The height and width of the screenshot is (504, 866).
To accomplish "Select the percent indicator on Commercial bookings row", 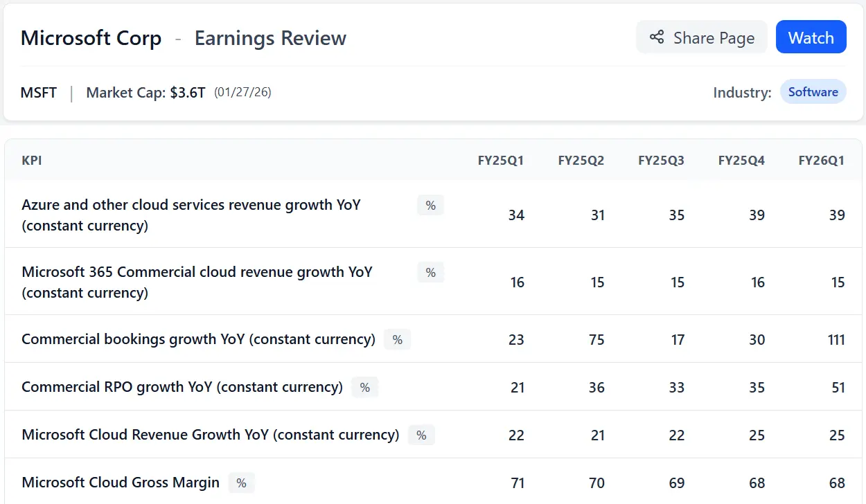I will [x=397, y=339].
